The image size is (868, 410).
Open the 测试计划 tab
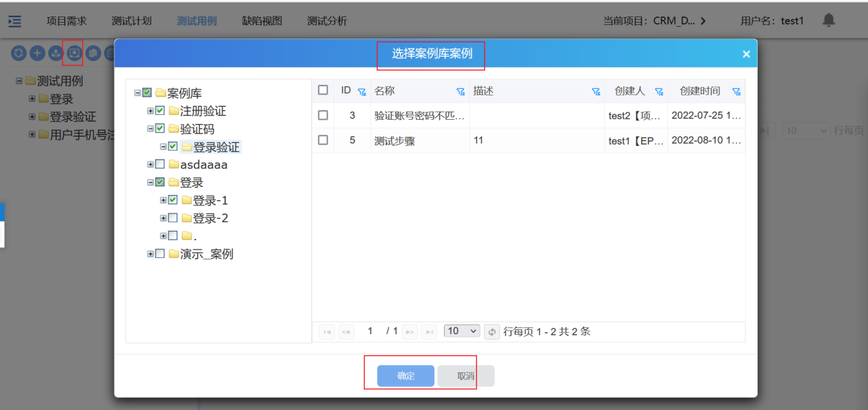pos(132,21)
